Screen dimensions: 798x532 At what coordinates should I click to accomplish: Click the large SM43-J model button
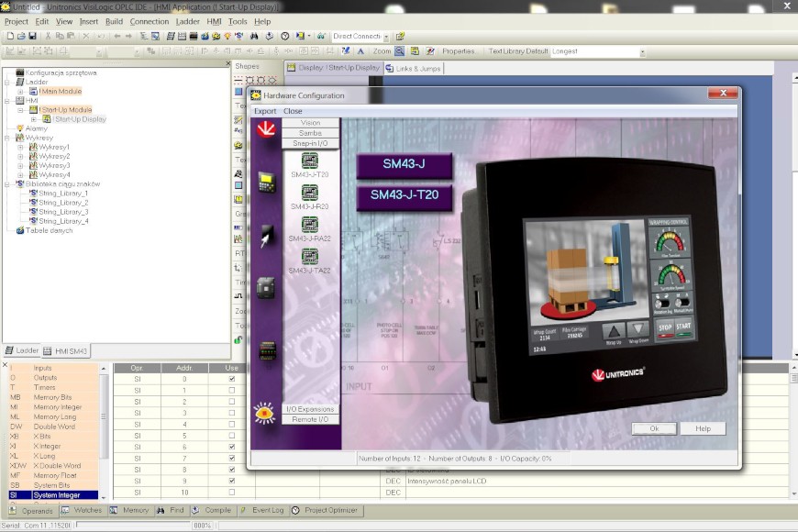click(x=405, y=164)
